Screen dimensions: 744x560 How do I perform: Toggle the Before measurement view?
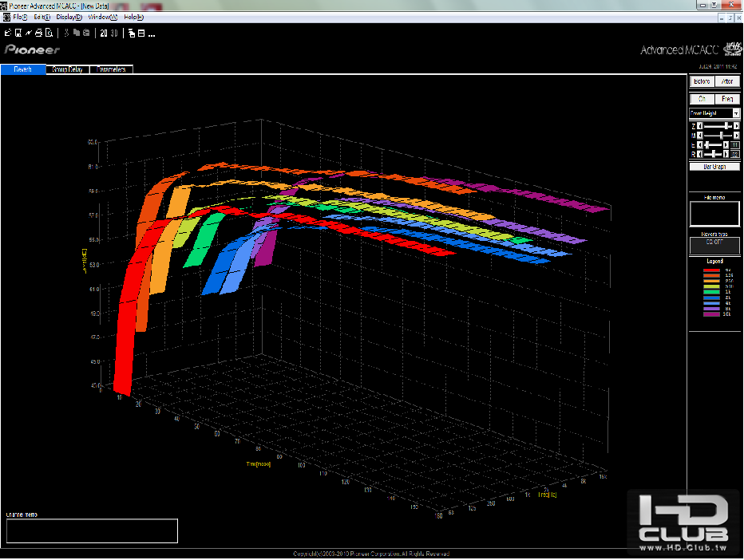702,81
